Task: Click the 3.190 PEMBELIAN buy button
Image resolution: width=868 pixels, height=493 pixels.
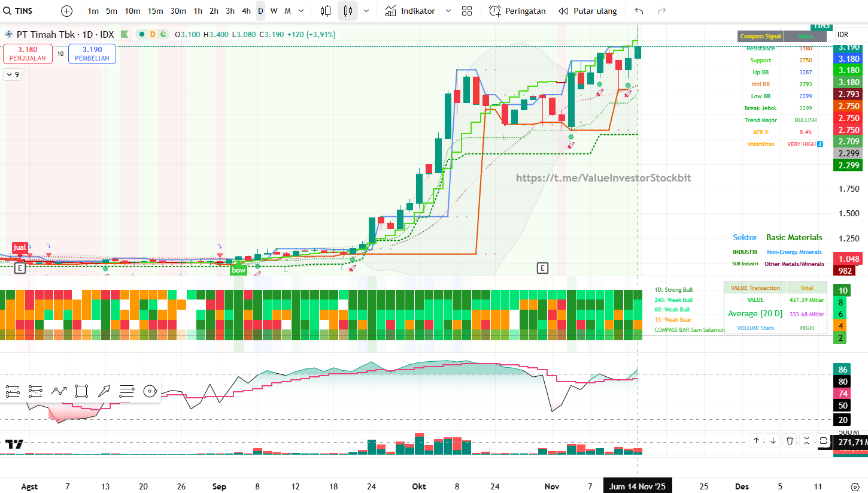Action: tap(92, 54)
